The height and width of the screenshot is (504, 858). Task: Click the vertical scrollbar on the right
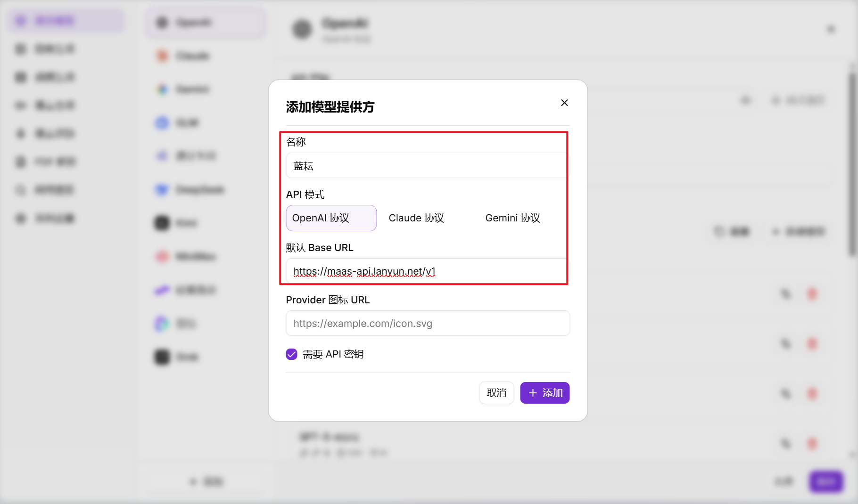(x=852, y=165)
